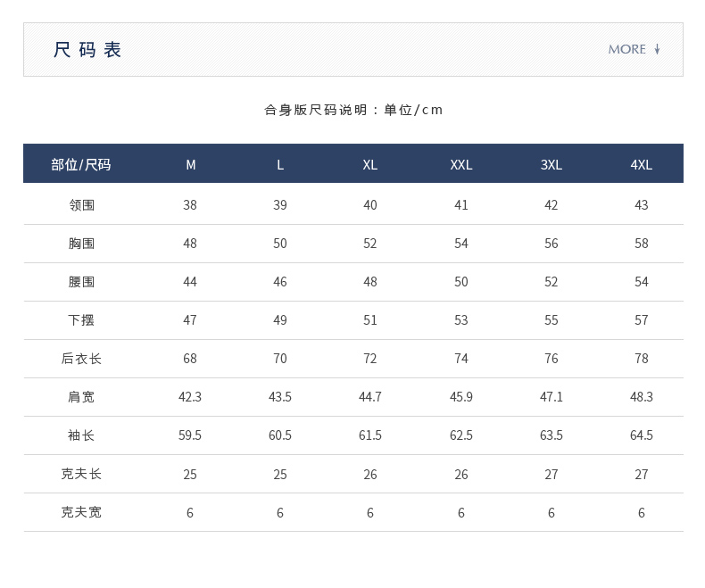
Task: Click 后衣长 value 76 for size 3XL
Action: click(552, 359)
